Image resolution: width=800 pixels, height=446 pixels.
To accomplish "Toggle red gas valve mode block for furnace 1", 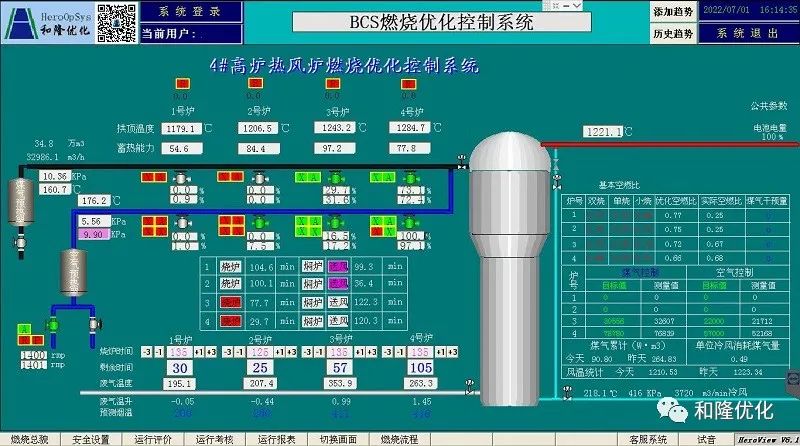I will [154, 177].
